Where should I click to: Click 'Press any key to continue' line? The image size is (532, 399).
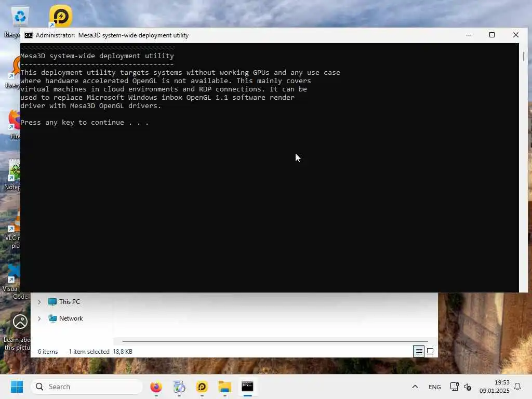tap(85, 123)
